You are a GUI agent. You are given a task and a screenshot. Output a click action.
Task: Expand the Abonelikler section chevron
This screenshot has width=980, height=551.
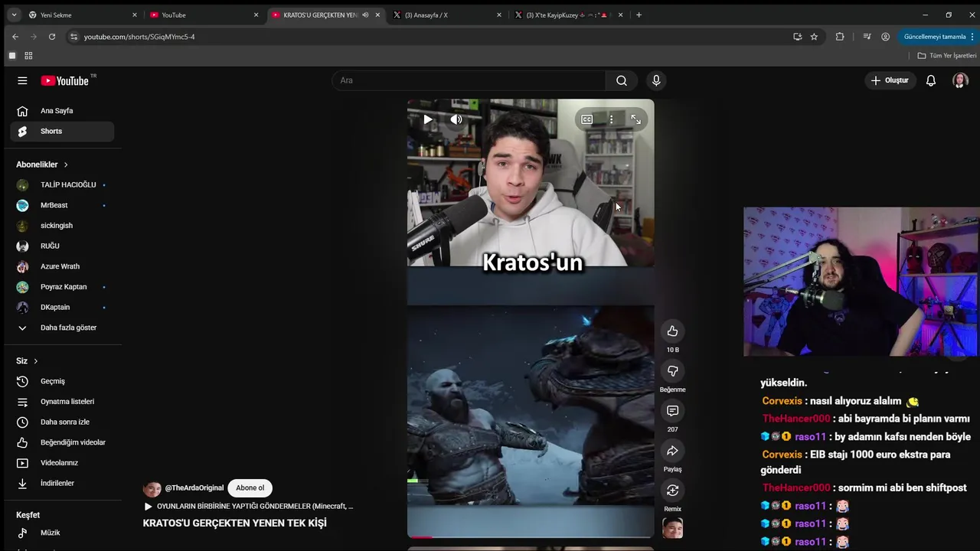pos(66,165)
